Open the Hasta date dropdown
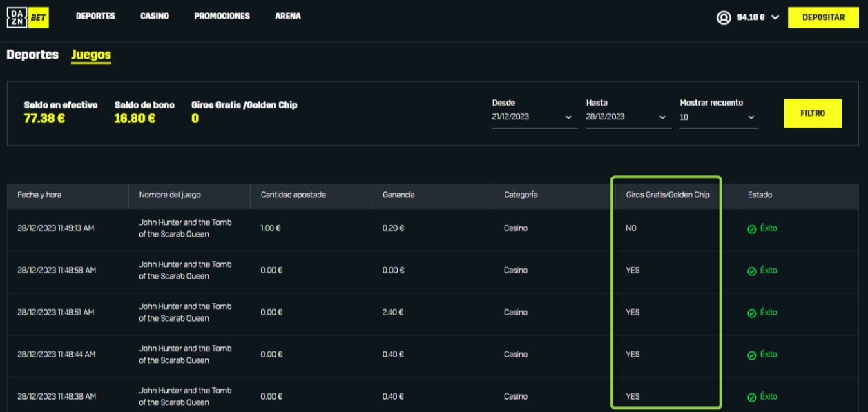This screenshot has width=868, height=412. coord(628,117)
